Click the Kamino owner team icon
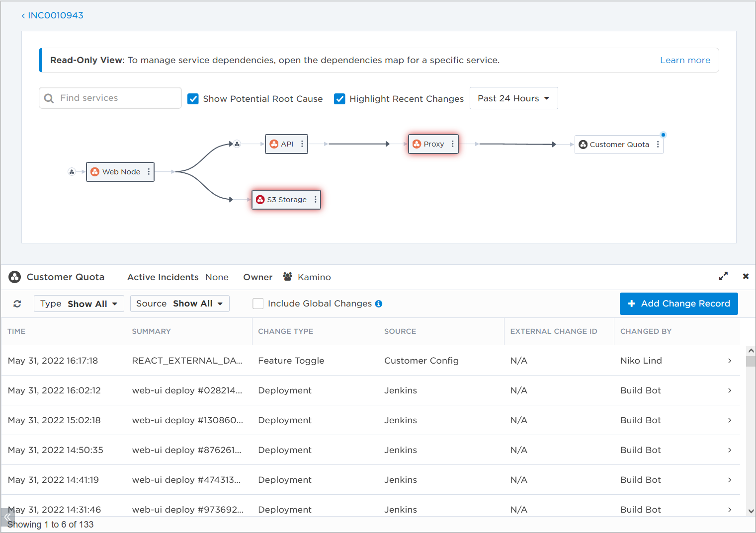Image resolution: width=756 pixels, height=533 pixels. click(x=287, y=277)
